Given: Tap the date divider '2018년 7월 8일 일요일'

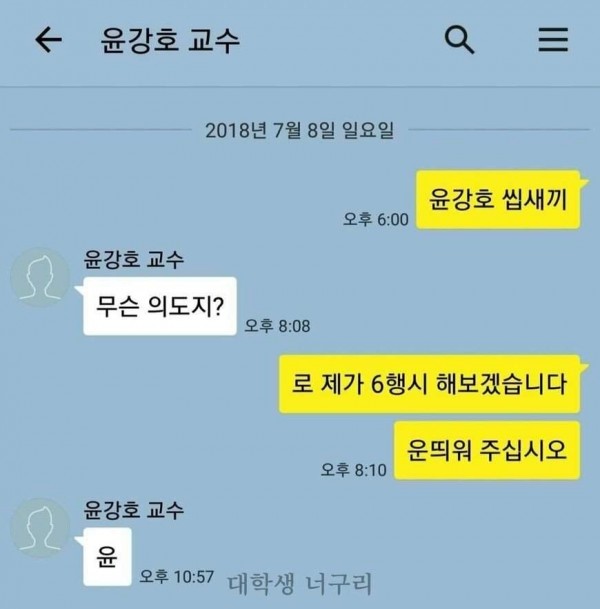Looking at the screenshot, I should pos(299,130).
